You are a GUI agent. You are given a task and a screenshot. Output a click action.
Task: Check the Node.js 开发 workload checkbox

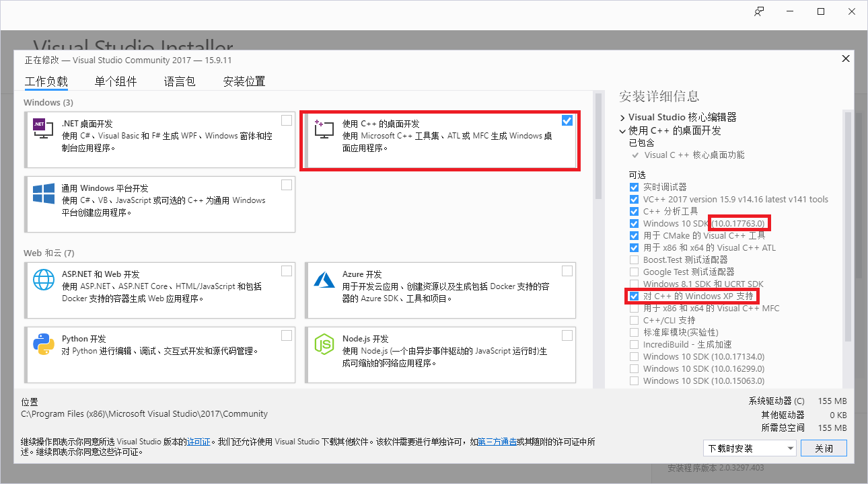[x=567, y=335]
